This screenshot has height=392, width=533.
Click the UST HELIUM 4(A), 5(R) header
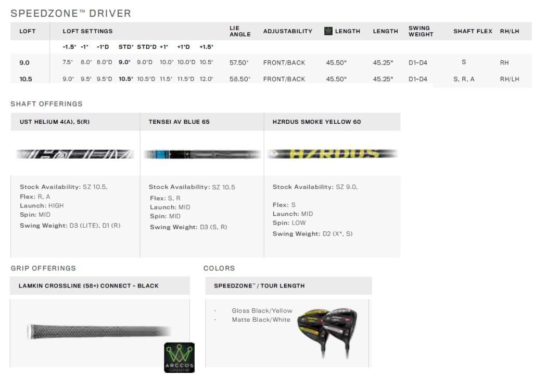point(55,122)
